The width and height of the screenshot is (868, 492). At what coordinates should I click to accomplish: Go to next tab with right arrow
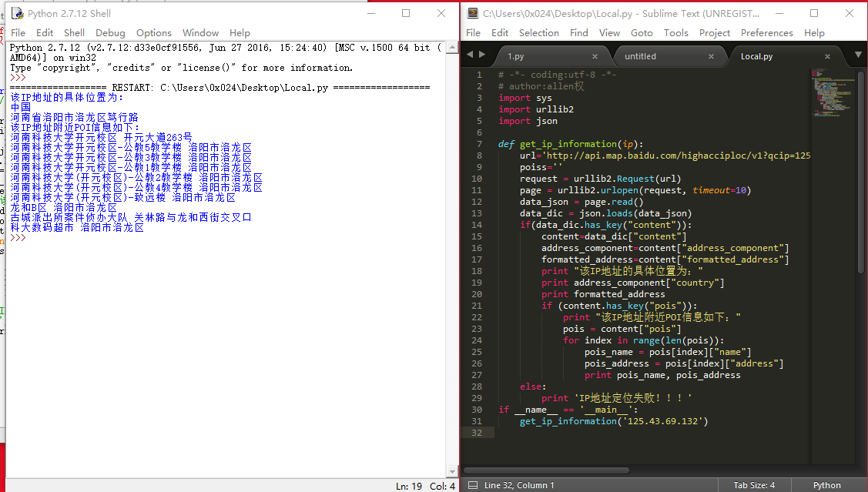tap(482, 54)
